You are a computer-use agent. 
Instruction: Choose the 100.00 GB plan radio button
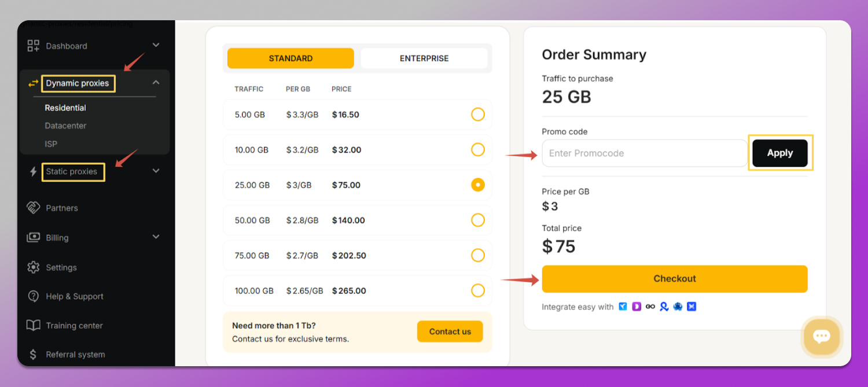point(477,290)
